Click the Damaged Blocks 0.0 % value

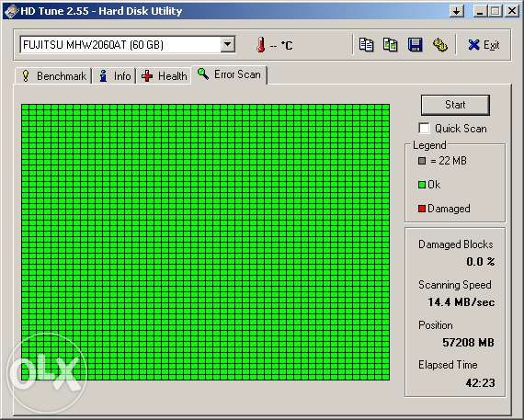click(x=481, y=262)
